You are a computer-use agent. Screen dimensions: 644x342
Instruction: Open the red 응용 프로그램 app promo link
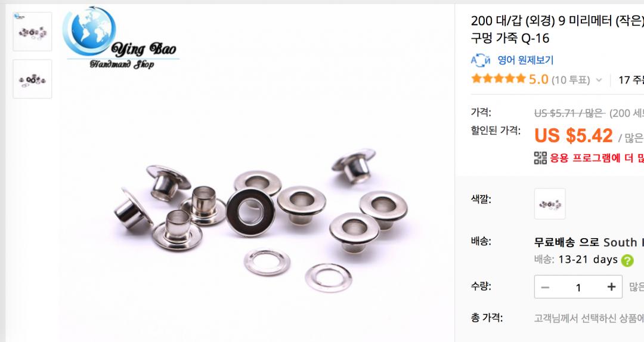pos(597,158)
